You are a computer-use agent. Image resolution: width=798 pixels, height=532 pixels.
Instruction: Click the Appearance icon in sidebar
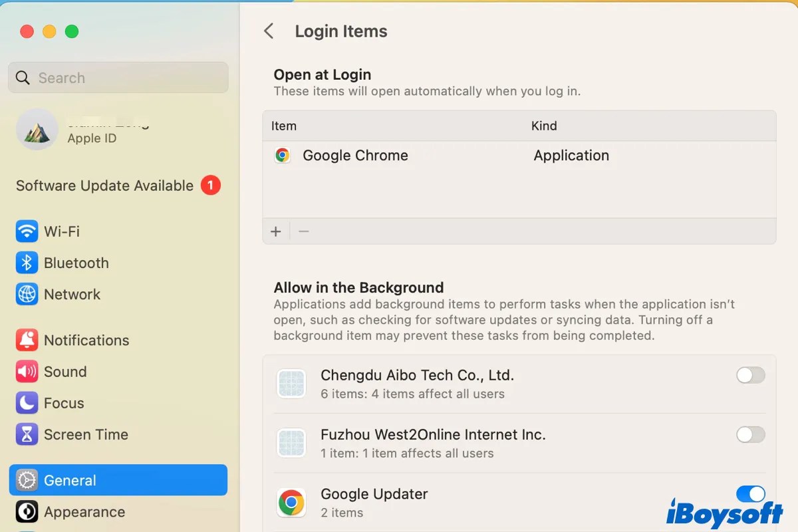[x=27, y=511]
